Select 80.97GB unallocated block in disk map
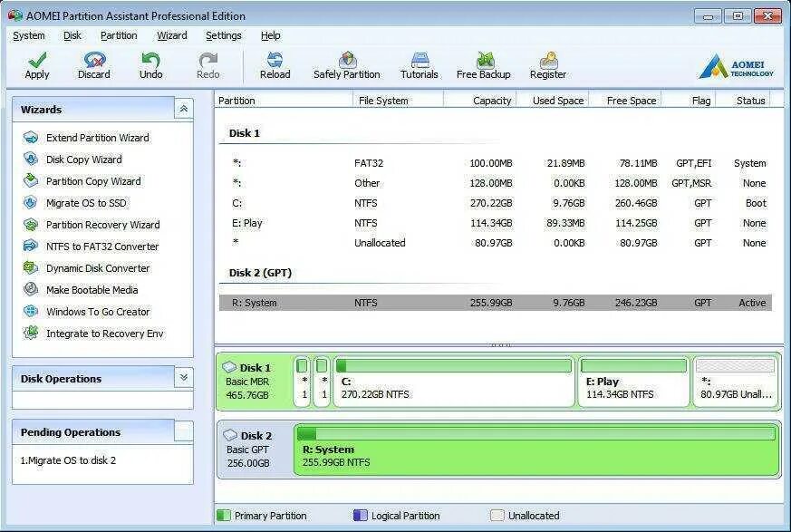 coord(736,382)
